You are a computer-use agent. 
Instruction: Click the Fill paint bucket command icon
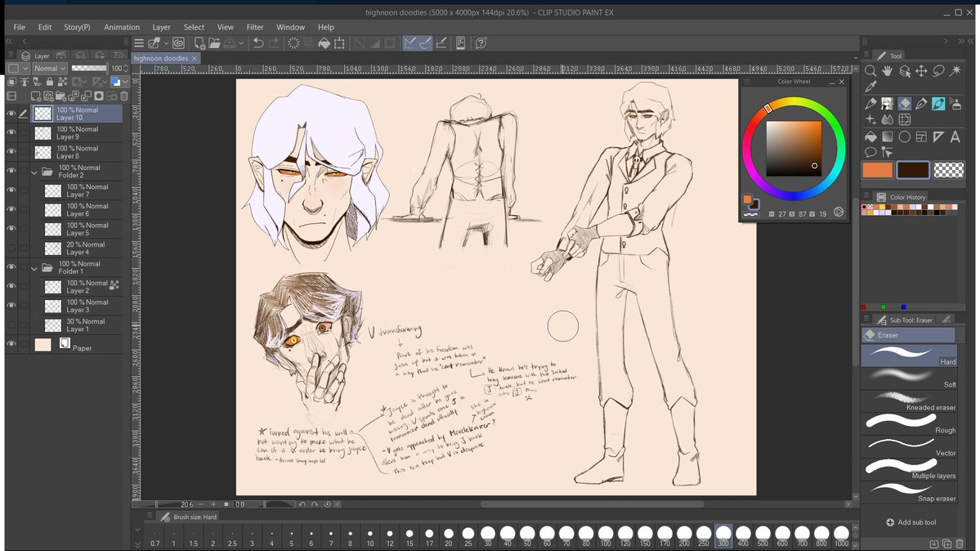click(324, 43)
